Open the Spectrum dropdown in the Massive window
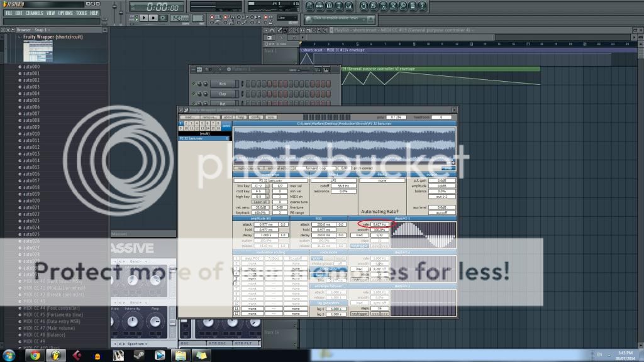This screenshot has height=362, width=644. (x=136, y=344)
